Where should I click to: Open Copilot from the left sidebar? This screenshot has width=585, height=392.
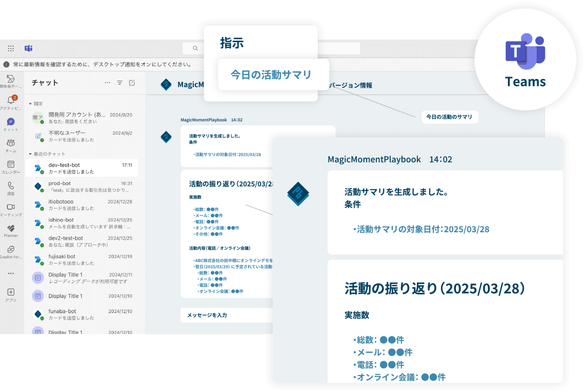[x=11, y=250]
